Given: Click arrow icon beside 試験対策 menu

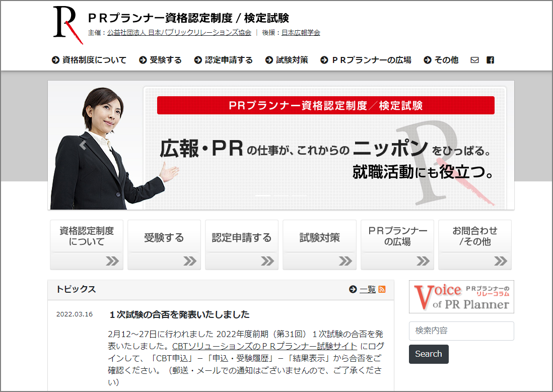Looking at the screenshot, I should pos(269,60).
